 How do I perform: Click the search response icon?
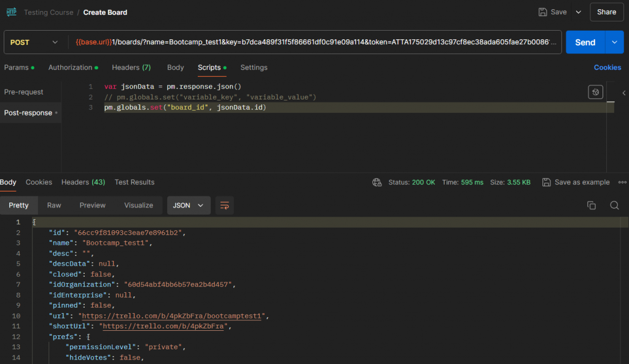pos(614,205)
